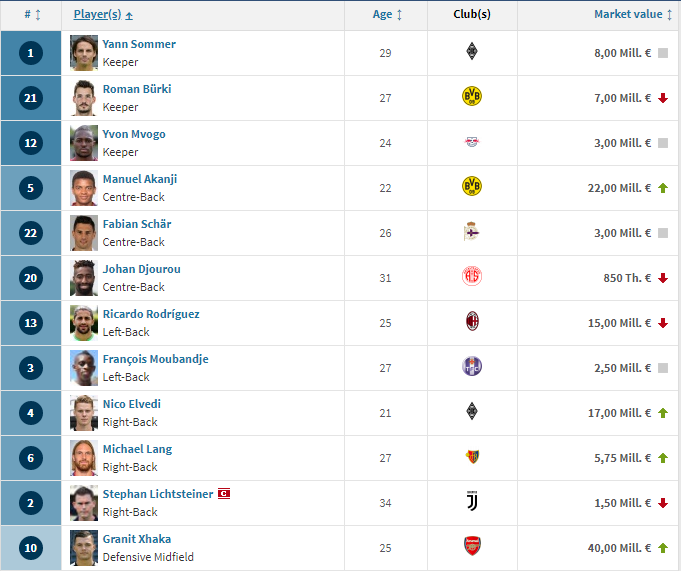Screen dimensions: 681x571
Task: Open Johan Djourou's player link
Action: pyautogui.click(x=142, y=269)
